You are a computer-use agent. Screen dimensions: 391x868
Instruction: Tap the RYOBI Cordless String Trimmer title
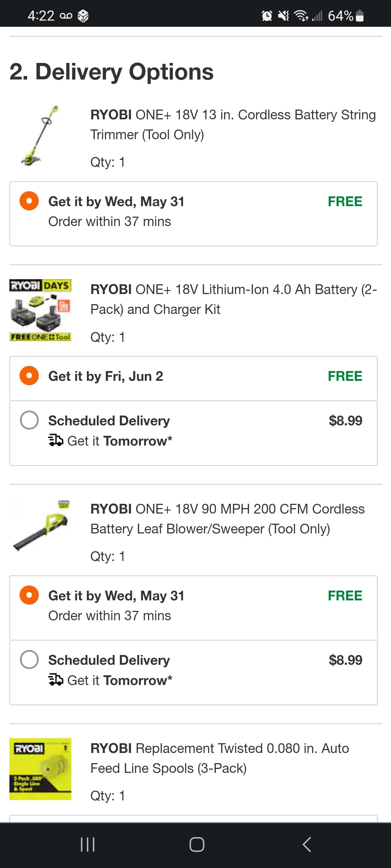(233, 125)
